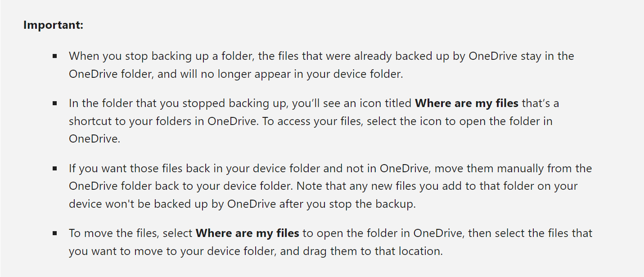Image resolution: width=644 pixels, height=277 pixels.
Task: Click the line reading only "OneDrive."
Action: coord(95,139)
